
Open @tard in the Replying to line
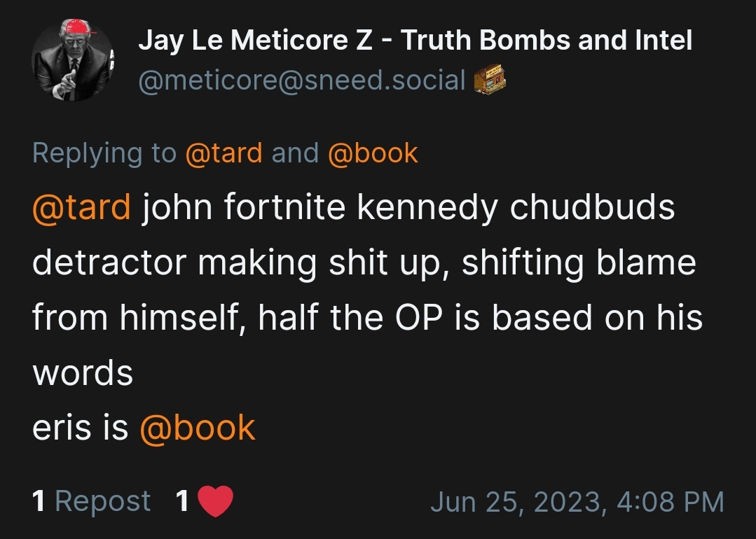coord(224,153)
